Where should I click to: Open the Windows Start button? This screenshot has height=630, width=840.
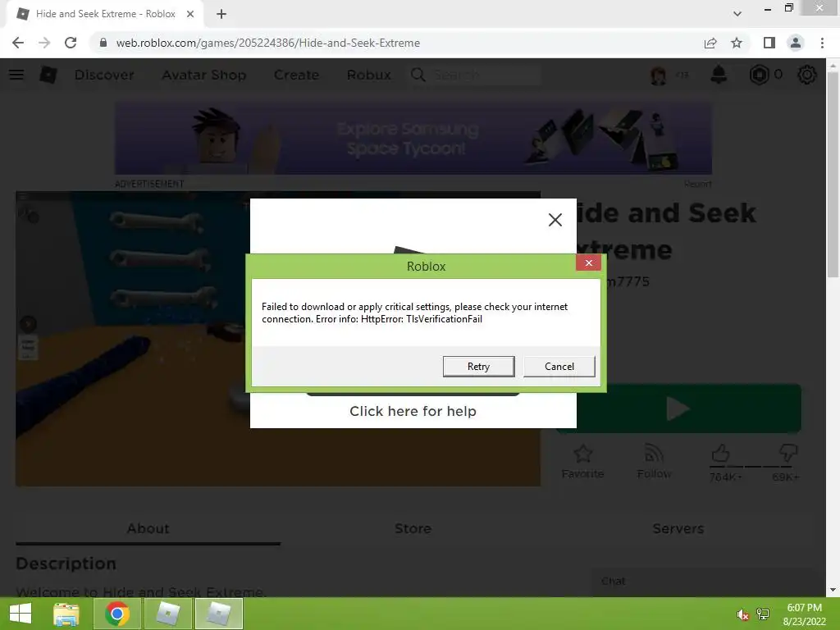[21, 614]
